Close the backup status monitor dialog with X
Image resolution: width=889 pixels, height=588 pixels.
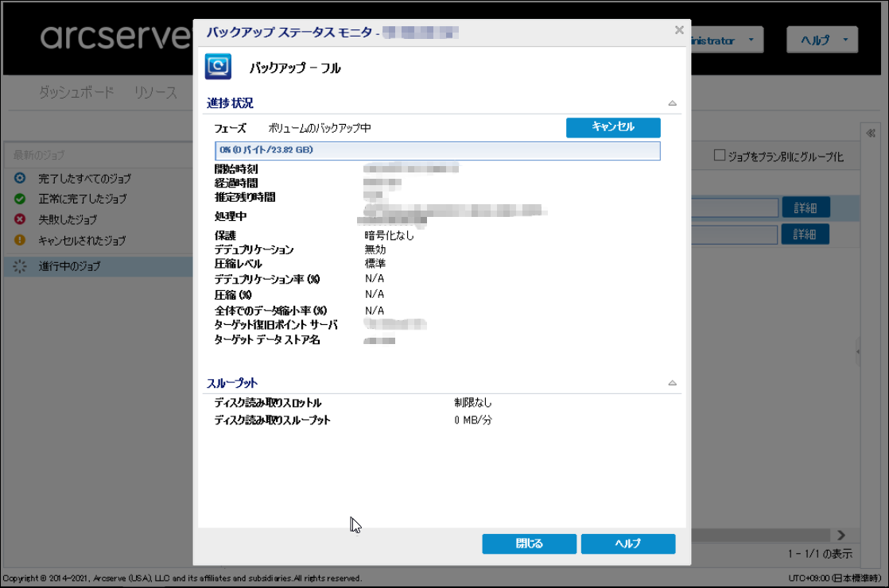coord(678,30)
